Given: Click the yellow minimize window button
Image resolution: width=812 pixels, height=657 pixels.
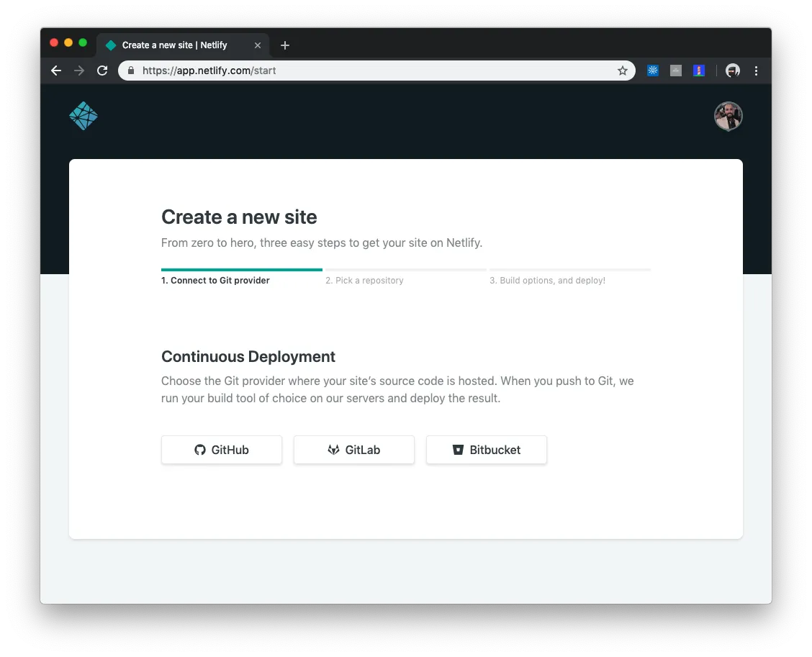Looking at the screenshot, I should click(68, 42).
